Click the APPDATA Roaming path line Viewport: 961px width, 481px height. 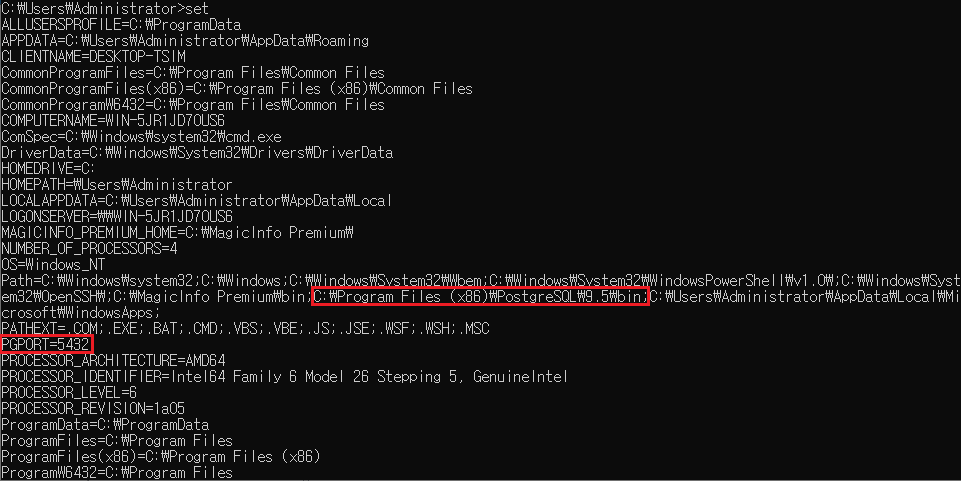click(185, 41)
